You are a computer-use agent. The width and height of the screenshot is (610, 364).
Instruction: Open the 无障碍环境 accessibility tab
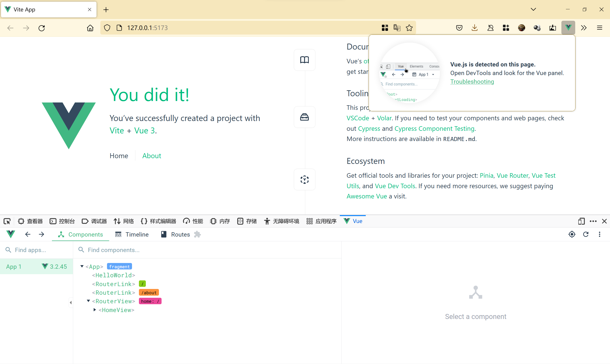coord(282,221)
